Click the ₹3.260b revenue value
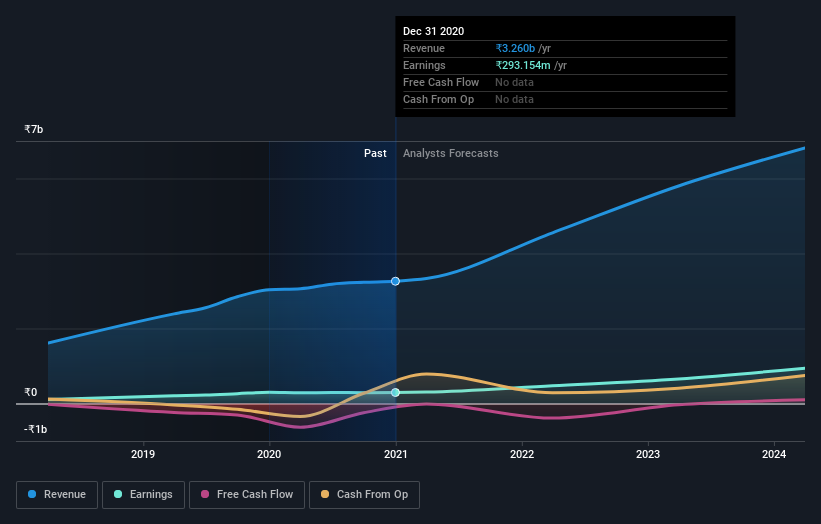The height and width of the screenshot is (524, 821). pos(515,48)
